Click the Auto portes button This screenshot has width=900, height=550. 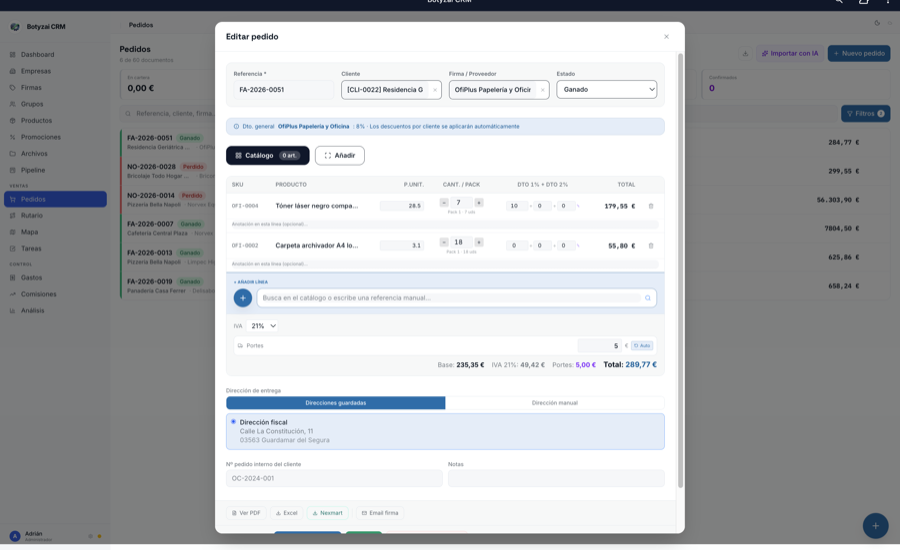(642, 346)
